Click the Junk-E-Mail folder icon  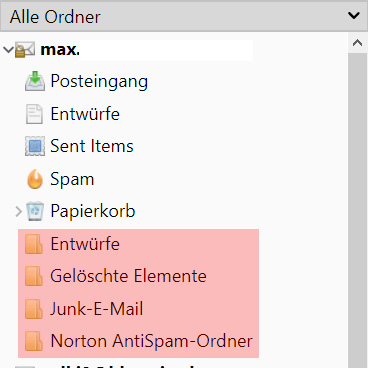pos(34,309)
